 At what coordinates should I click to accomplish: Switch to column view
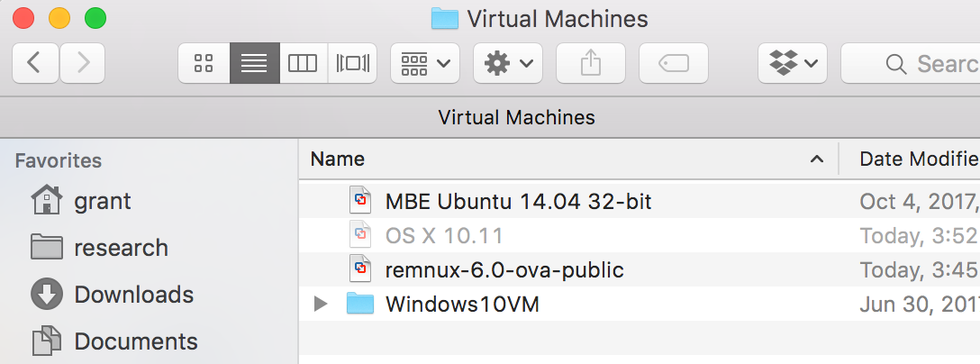(x=304, y=62)
